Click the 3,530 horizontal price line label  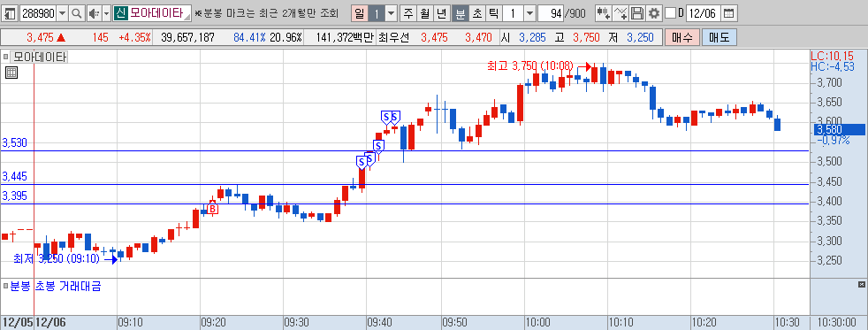coord(15,142)
